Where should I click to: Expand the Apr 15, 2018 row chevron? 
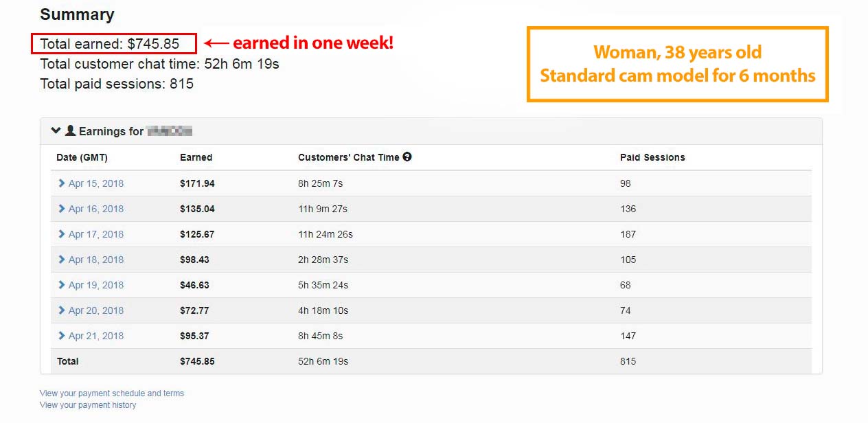[62, 183]
